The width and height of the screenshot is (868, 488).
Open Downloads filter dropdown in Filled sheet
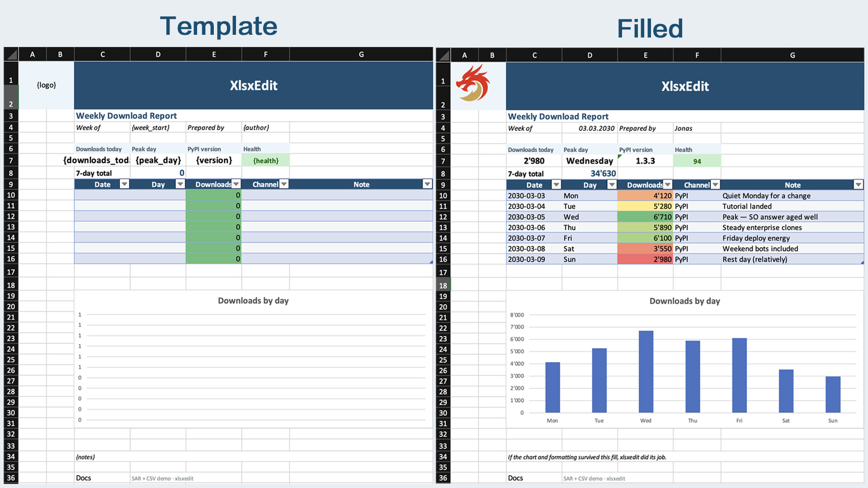point(668,185)
